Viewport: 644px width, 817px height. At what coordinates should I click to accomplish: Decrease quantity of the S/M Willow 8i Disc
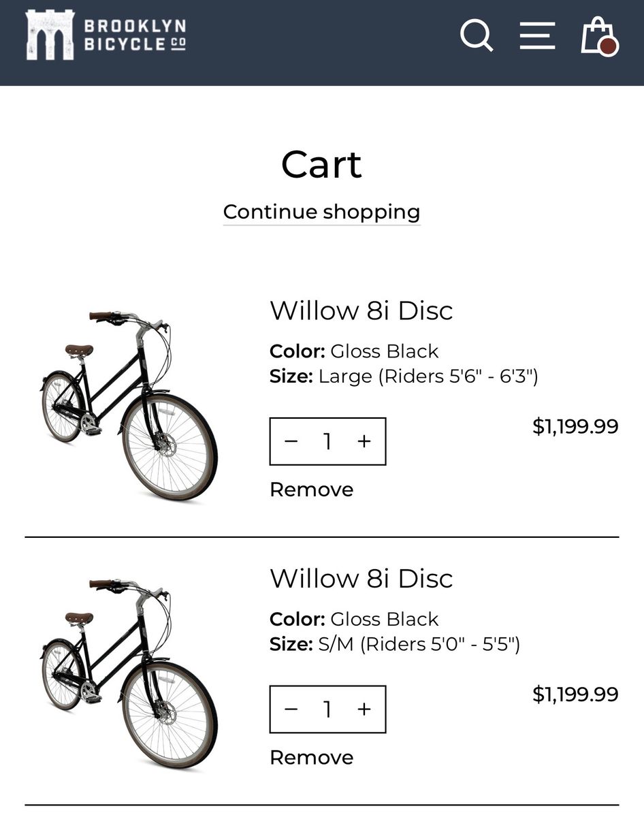[291, 709]
